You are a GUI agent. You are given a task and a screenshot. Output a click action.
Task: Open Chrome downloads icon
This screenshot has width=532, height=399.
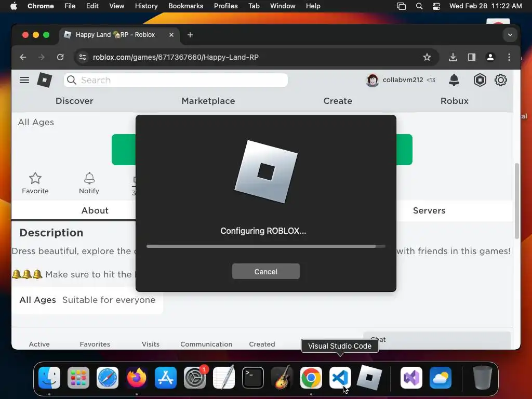pos(453,57)
